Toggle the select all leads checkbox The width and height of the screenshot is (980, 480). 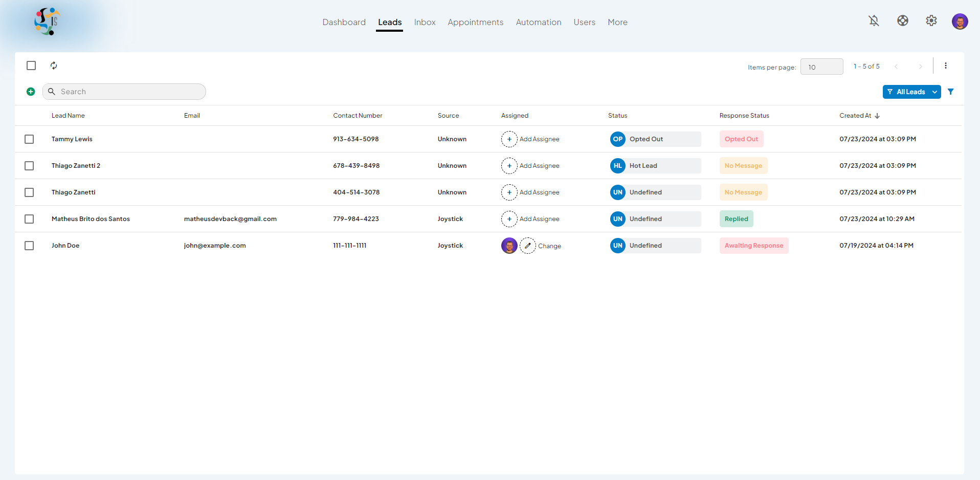tap(31, 66)
